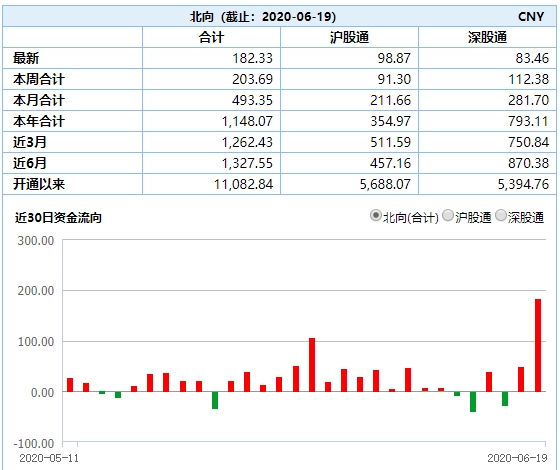Click the 300.00 y-axis label
The height and width of the screenshot is (470, 560).
[36, 241]
